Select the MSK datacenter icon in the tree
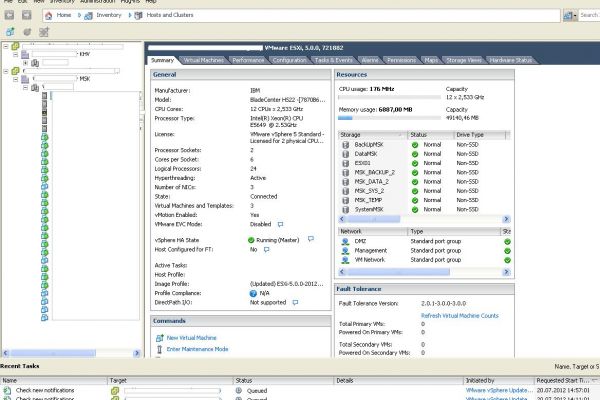 [x=25, y=79]
